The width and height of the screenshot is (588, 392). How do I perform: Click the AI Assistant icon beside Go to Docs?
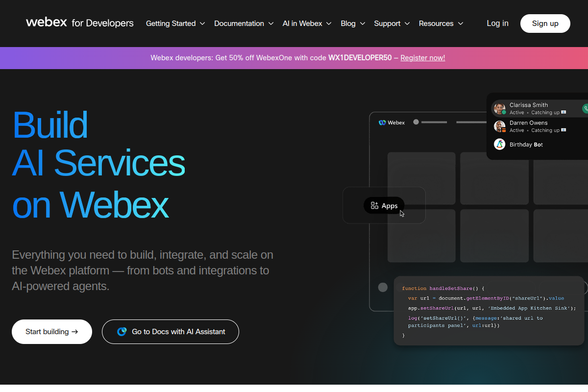(x=122, y=332)
